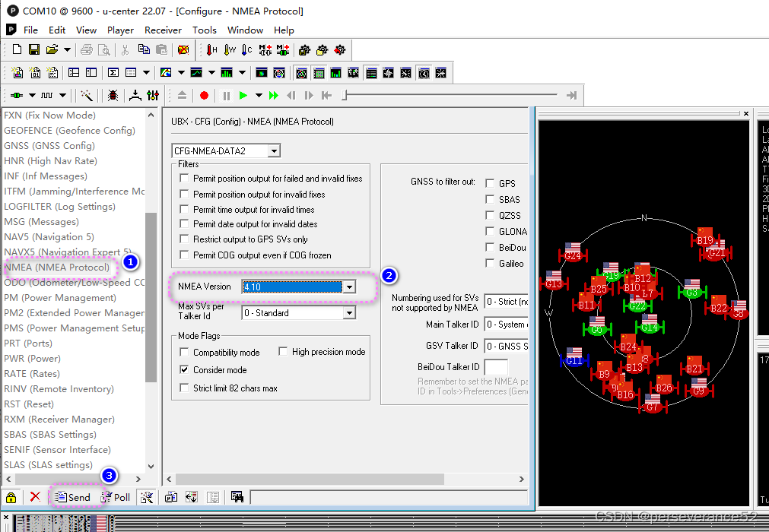Click the Copy icon
The width and height of the screenshot is (769, 532).
click(x=144, y=49)
